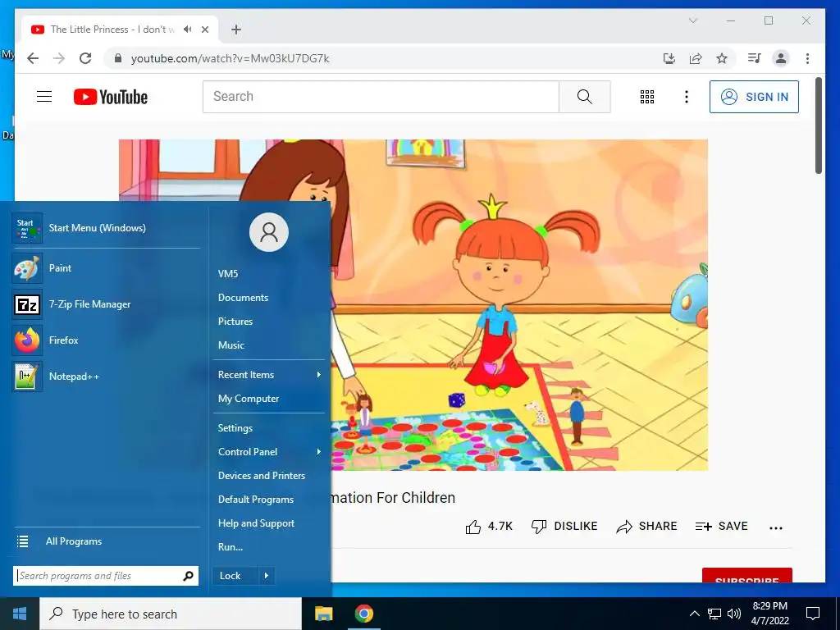Open a new Chrome tab
The image size is (840, 630).
tap(236, 30)
